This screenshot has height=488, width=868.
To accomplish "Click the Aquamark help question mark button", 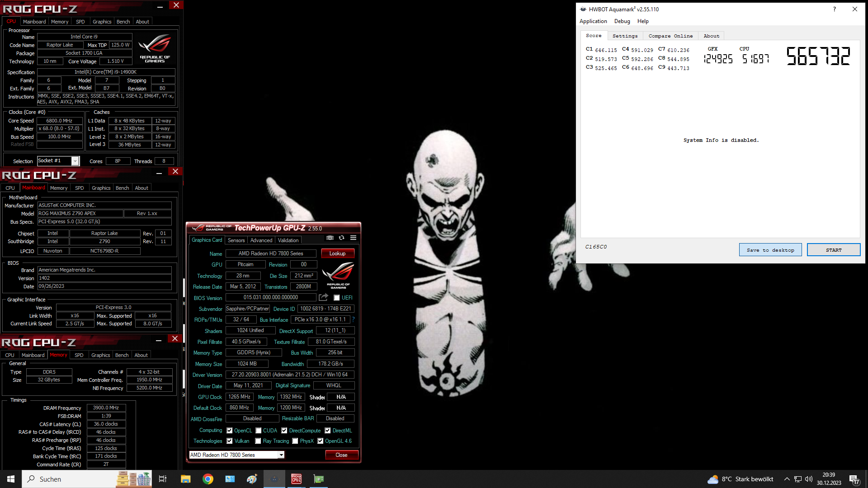I will [835, 9].
